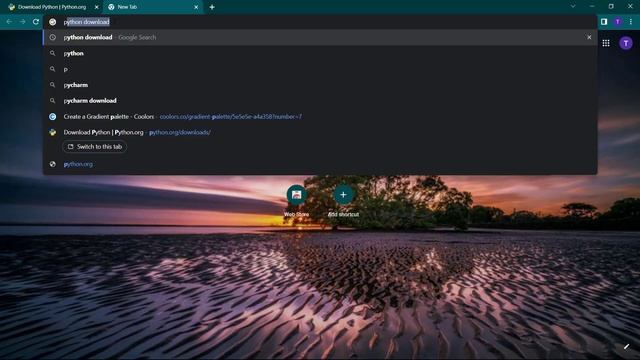The width and height of the screenshot is (640, 360).
Task: Choose the single letter 'p' suggestion
Action: click(320, 69)
